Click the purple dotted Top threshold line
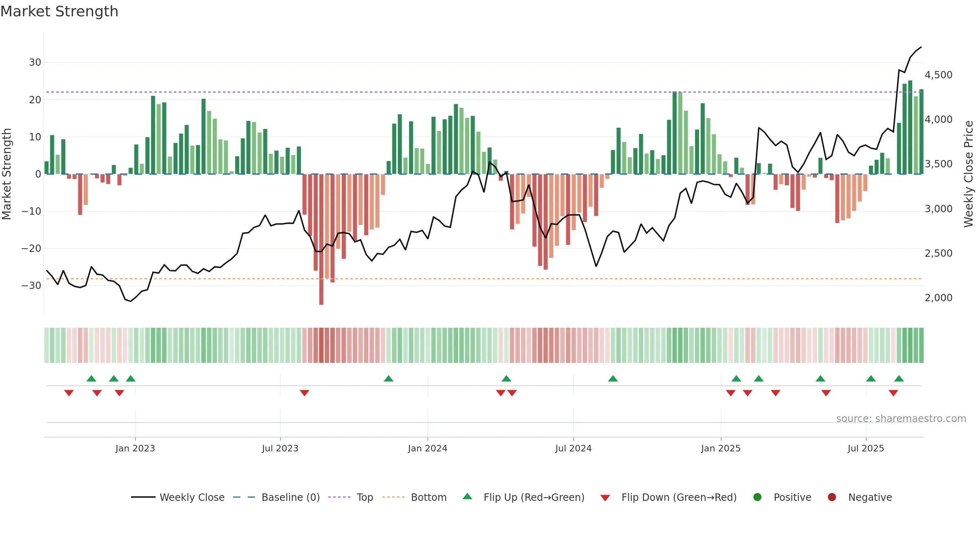 [483, 92]
